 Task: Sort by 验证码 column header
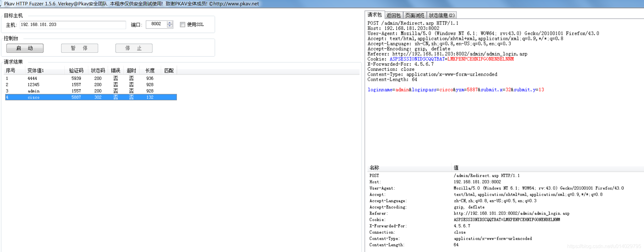76,70
